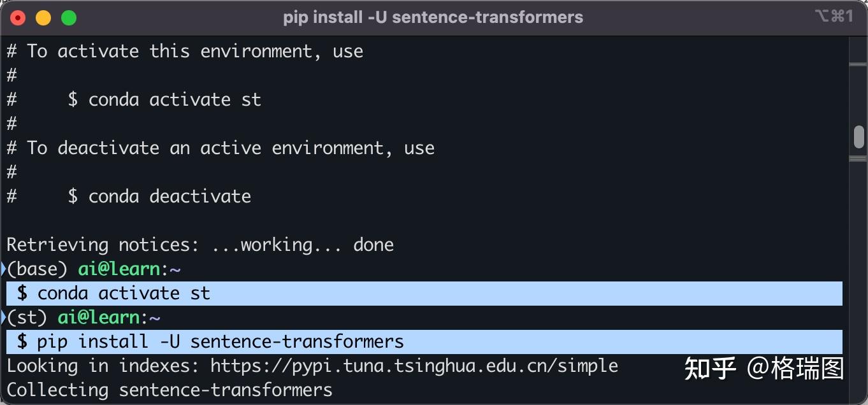Click the blue prompt mark beside (st)
The width and height of the screenshot is (868, 405).
(3, 317)
